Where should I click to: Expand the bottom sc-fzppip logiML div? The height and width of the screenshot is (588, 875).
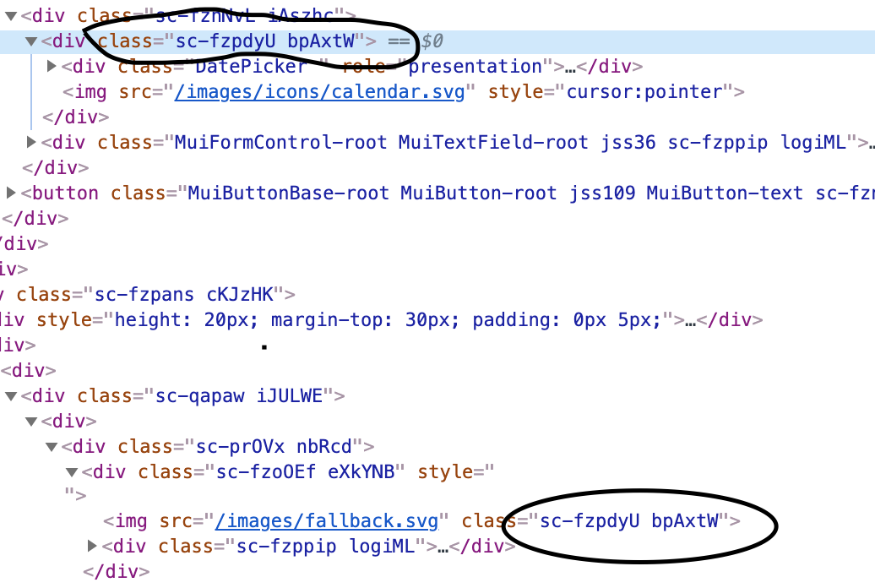91,546
